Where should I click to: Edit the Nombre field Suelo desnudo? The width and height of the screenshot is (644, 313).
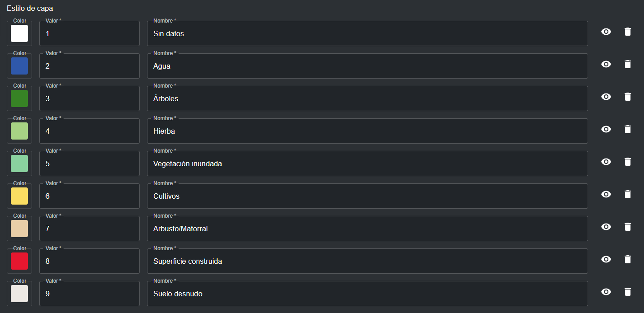tap(367, 294)
